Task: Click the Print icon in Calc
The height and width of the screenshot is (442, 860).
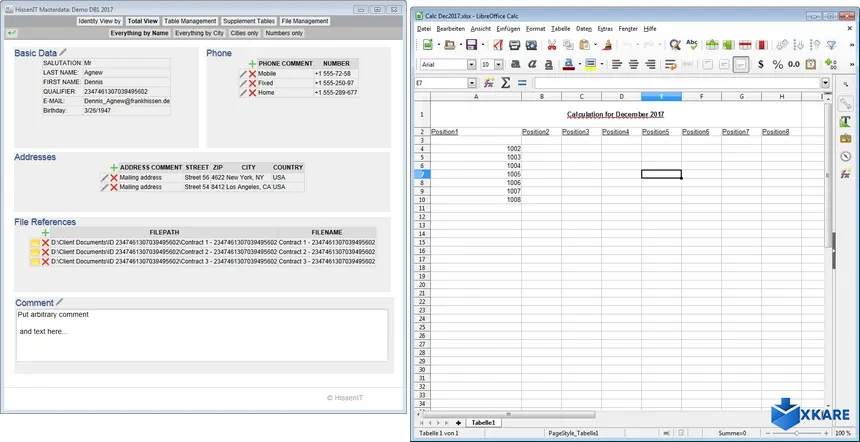Action: pos(514,45)
